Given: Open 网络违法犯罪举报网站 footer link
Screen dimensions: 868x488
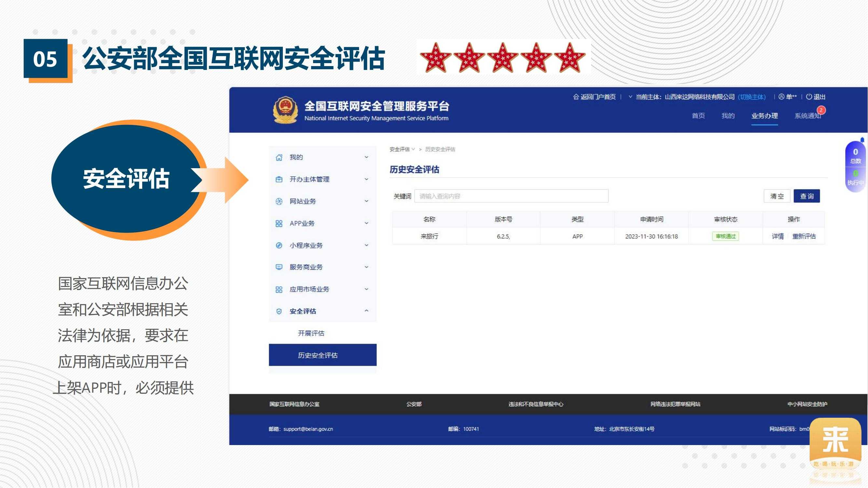Looking at the screenshot, I should 675,404.
